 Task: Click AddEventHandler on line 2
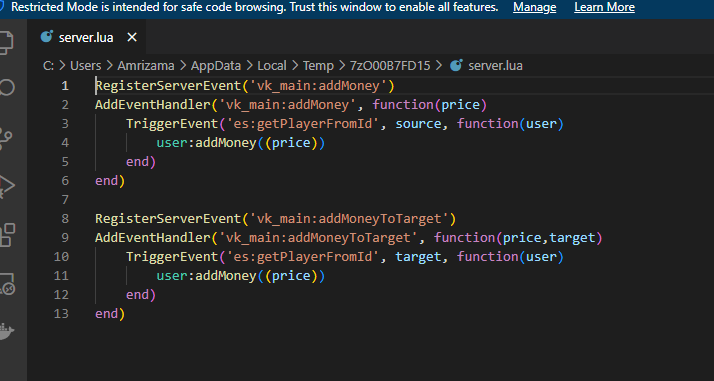coord(153,105)
